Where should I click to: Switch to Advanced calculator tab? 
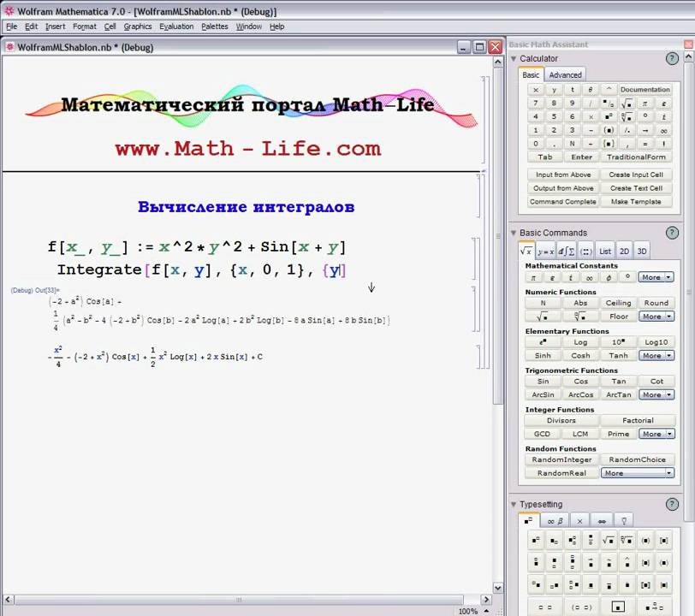(565, 75)
